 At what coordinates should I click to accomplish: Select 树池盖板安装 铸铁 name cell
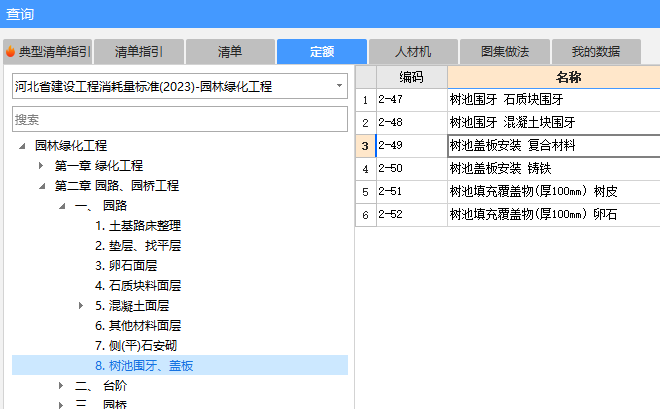[x=554, y=169]
